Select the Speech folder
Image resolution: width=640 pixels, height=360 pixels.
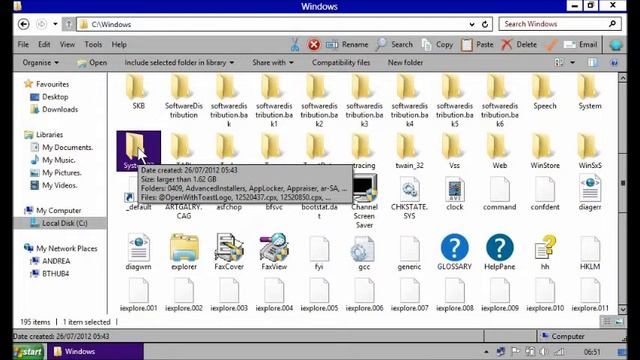pyautogui.click(x=545, y=92)
